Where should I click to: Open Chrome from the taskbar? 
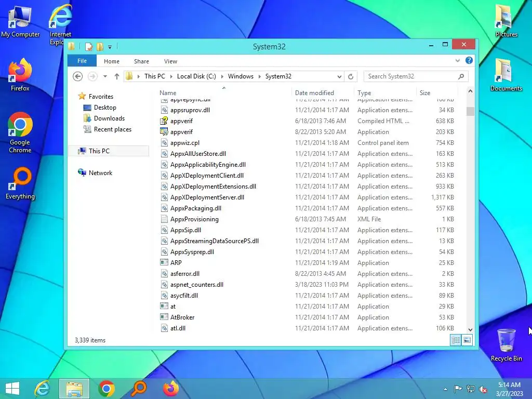107,389
